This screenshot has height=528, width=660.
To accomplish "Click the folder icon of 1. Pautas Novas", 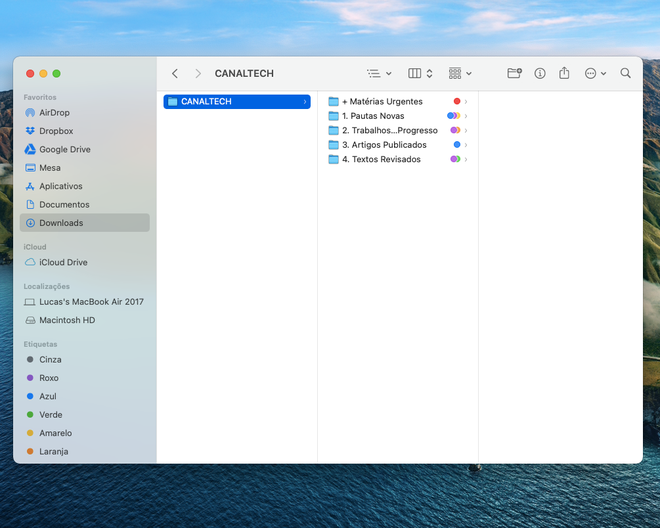I will 333,116.
